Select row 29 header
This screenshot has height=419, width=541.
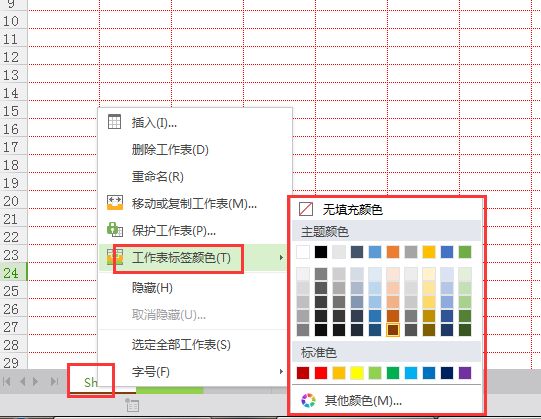13,362
